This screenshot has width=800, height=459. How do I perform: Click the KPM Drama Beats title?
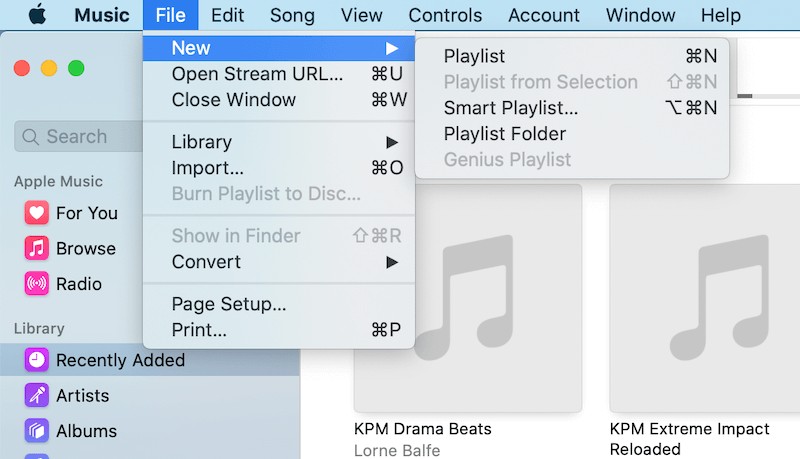[422, 429]
